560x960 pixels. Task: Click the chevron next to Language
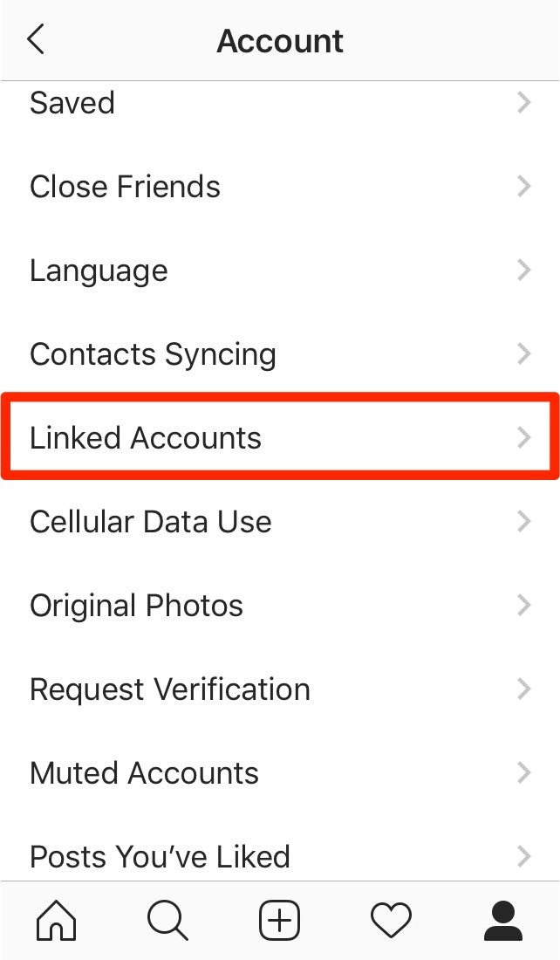pos(523,271)
